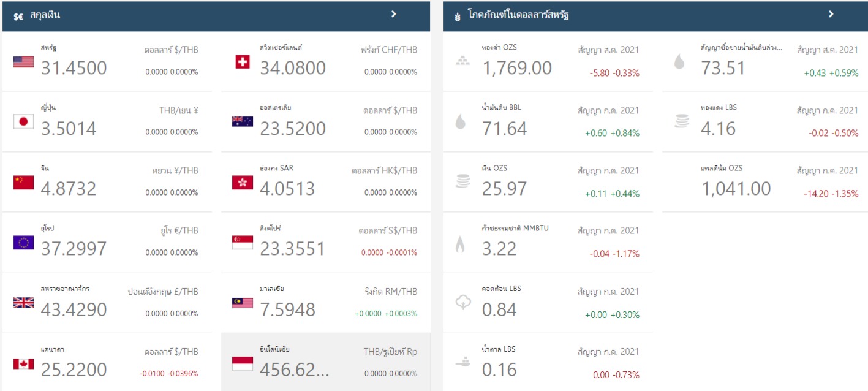Viewport: 868px width, 391px height.
Task: Click the currency $€ header icon
Action: 18,16
